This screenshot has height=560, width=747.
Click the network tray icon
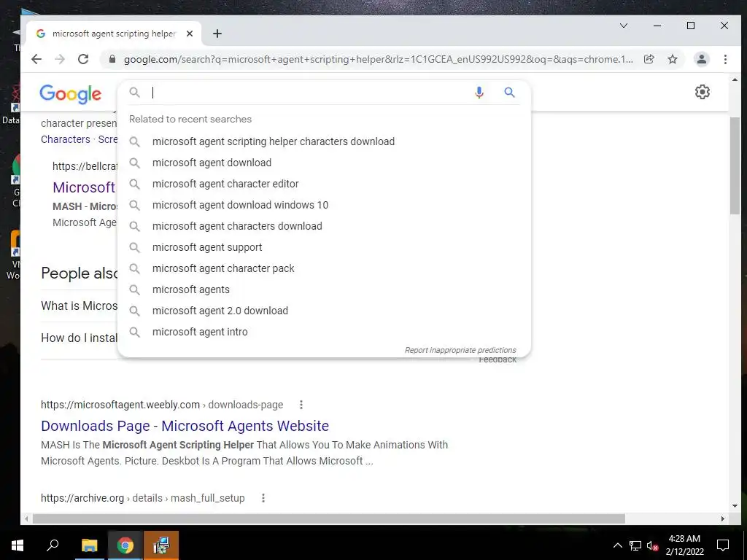pos(635,545)
